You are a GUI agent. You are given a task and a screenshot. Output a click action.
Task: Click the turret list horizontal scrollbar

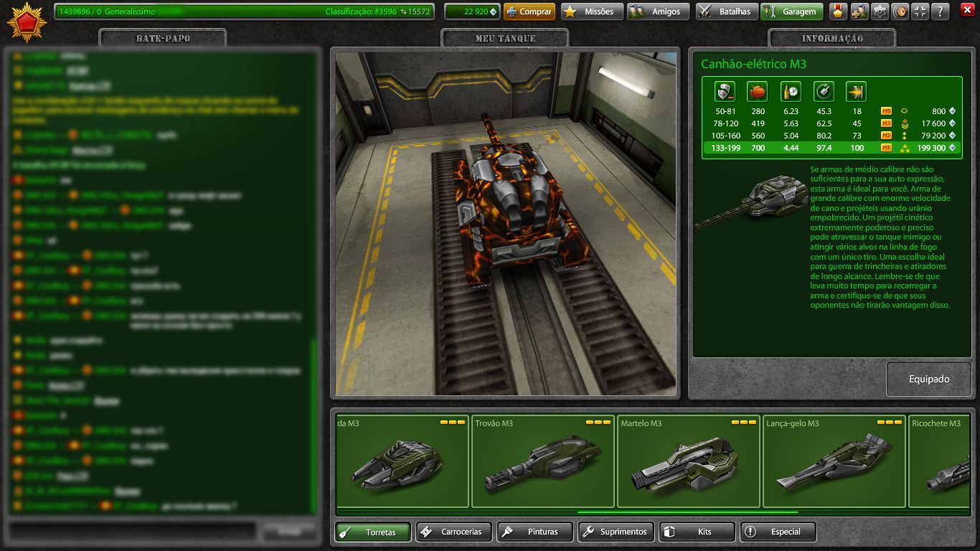tap(687, 512)
